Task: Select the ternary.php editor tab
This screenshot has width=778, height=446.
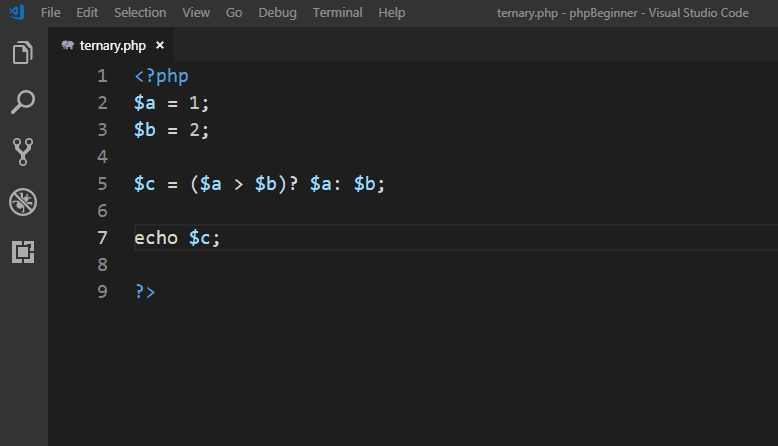Action: (112, 45)
